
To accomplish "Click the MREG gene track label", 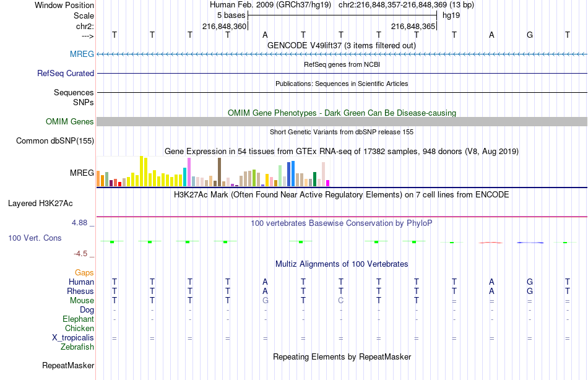I will 82,54.
